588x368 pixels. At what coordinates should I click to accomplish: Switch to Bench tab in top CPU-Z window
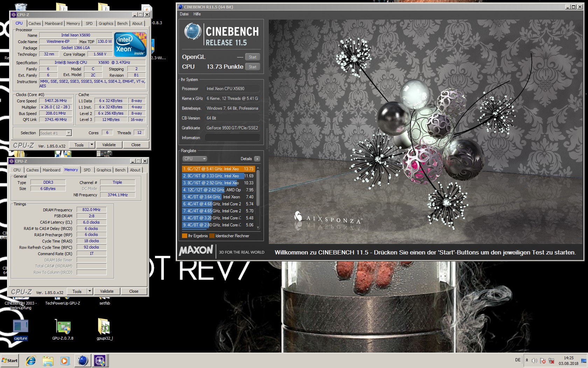[x=122, y=23]
